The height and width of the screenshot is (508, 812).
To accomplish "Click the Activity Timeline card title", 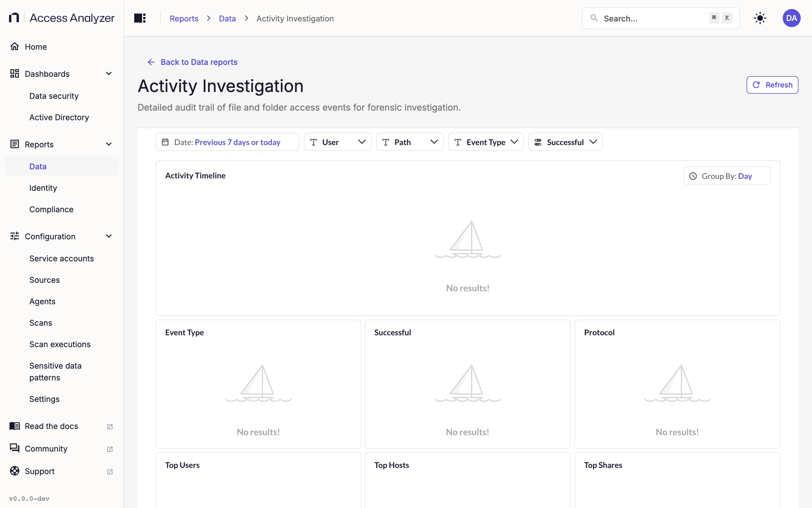I will click(195, 176).
